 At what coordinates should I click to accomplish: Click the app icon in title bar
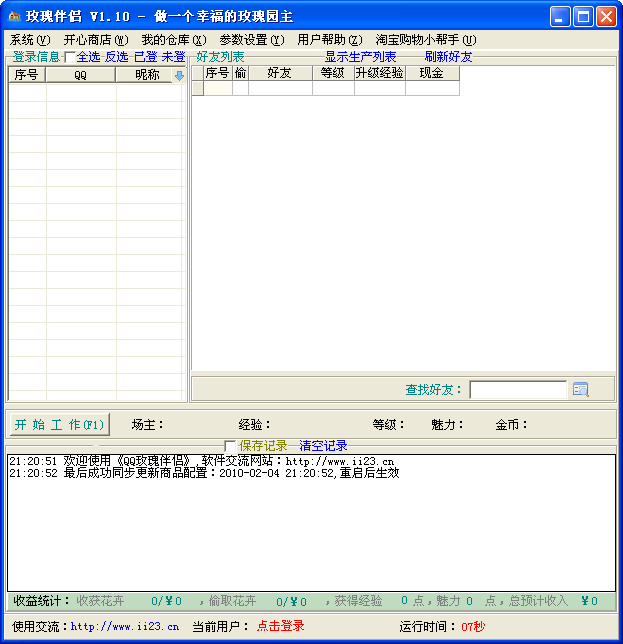[x=15, y=16]
